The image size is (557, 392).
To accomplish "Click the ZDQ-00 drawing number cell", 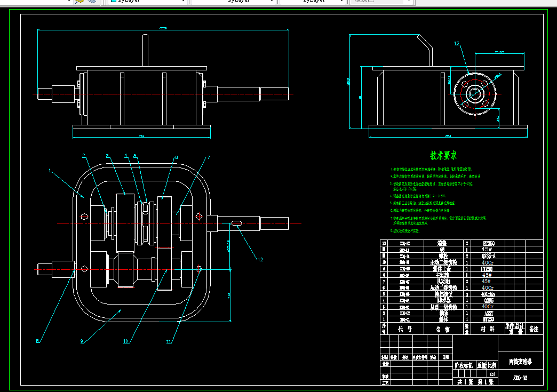I will click(520, 378).
